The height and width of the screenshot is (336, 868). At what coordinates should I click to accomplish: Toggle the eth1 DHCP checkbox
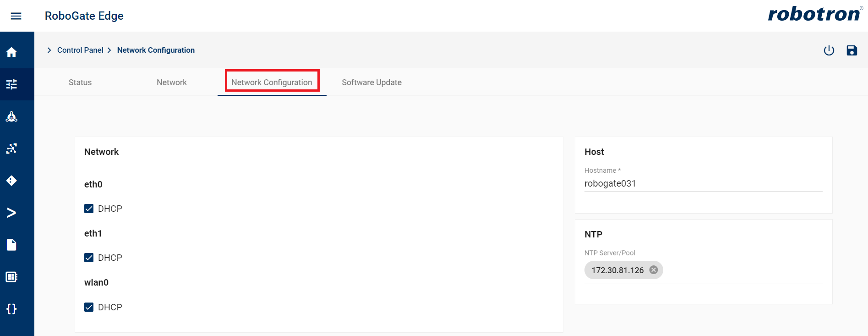(89, 258)
